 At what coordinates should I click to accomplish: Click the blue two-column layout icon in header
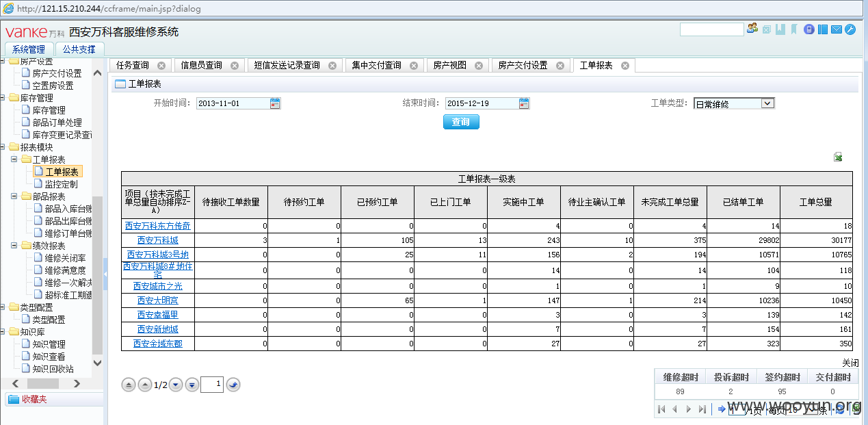click(x=823, y=29)
